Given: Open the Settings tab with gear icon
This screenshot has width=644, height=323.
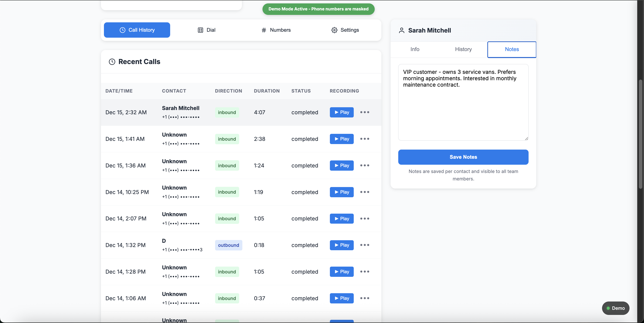Looking at the screenshot, I should 345,30.
